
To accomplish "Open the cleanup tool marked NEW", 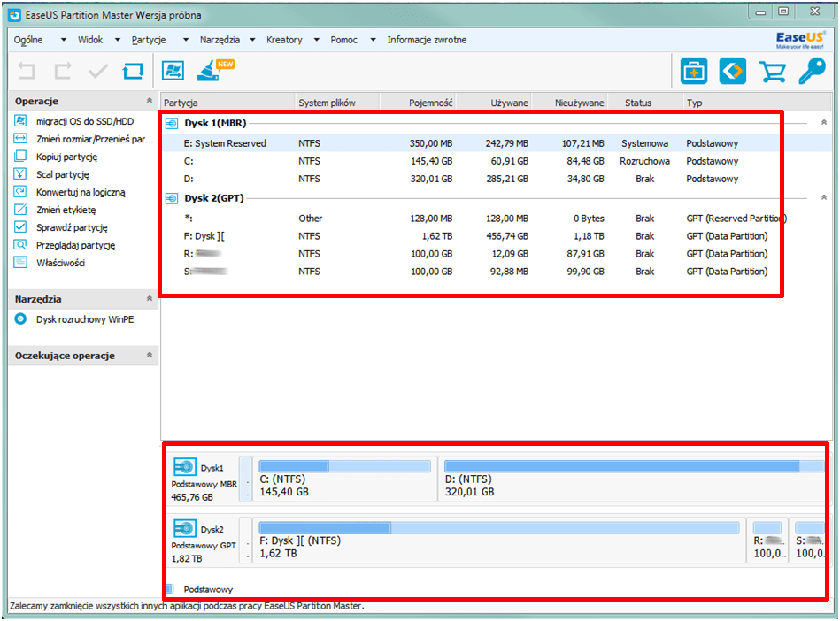I will [209, 71].
